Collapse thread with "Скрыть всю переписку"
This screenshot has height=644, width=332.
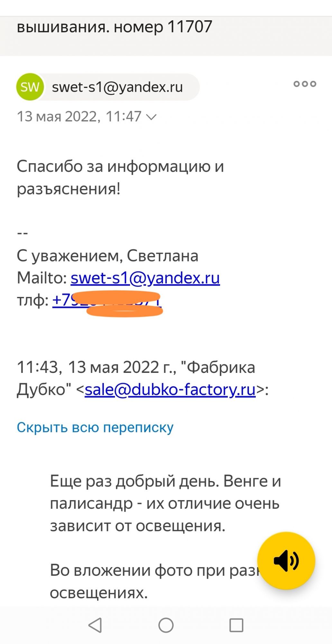click(x=95, y=427)
